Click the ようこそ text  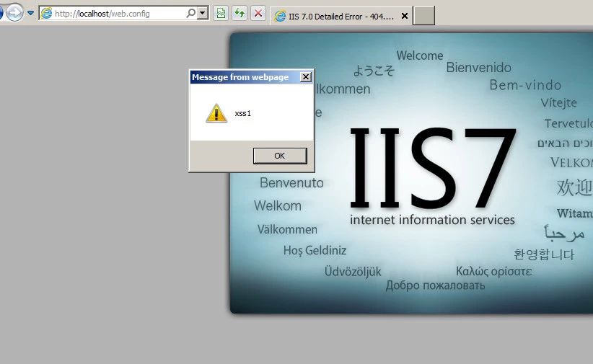(x=374, y=71)
